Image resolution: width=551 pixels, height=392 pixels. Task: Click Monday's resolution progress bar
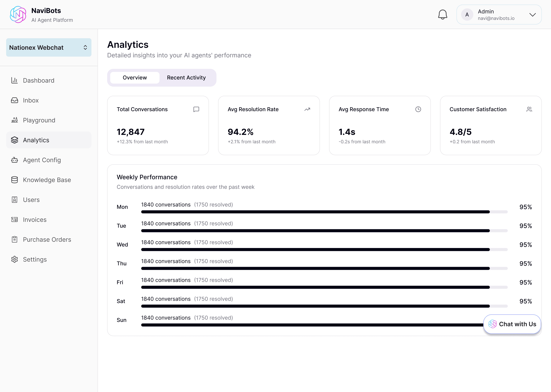click(x=324, y=212)
